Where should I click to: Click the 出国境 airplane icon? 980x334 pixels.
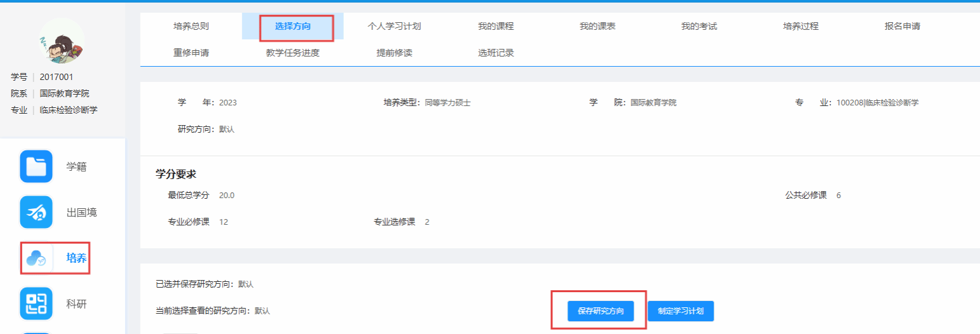pyautogui.click(x=36, y=212)
